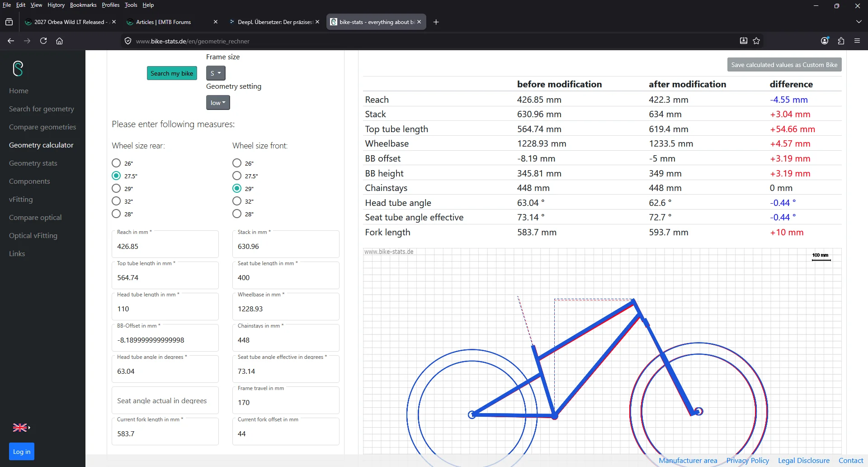Open the extensions puzzle icon
This screenshot has width=868, height=467.
coord(841,41)
